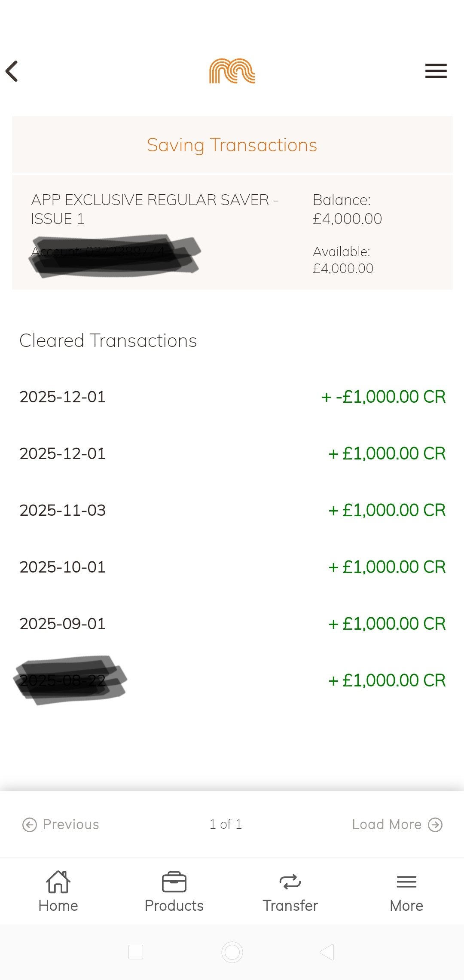Click the Previous page button
This screenshot has width=464, height=980.
pos(61,824)
